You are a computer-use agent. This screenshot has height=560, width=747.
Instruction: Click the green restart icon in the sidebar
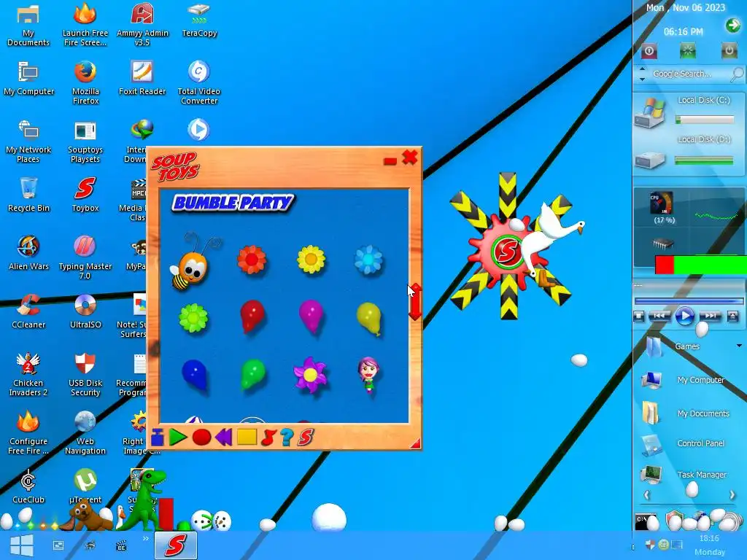[x=687, y=50]
